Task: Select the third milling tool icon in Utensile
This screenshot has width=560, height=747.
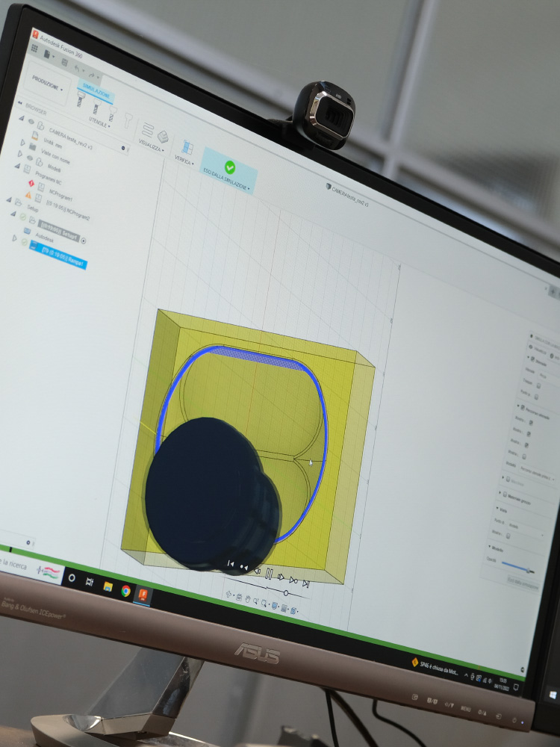Action: [113, 113]
